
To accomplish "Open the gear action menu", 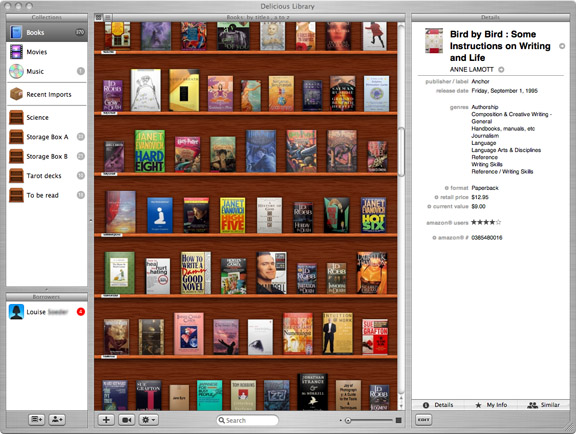I will coord(148,420).
